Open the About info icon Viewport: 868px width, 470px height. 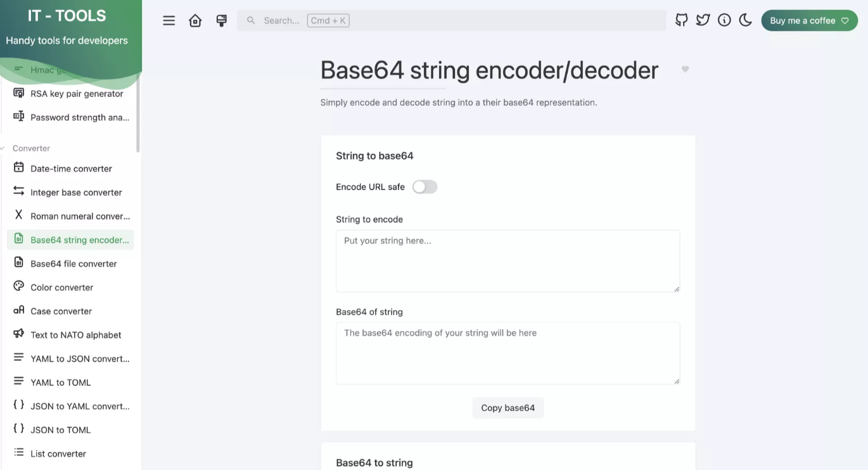[x=724, y=20]
